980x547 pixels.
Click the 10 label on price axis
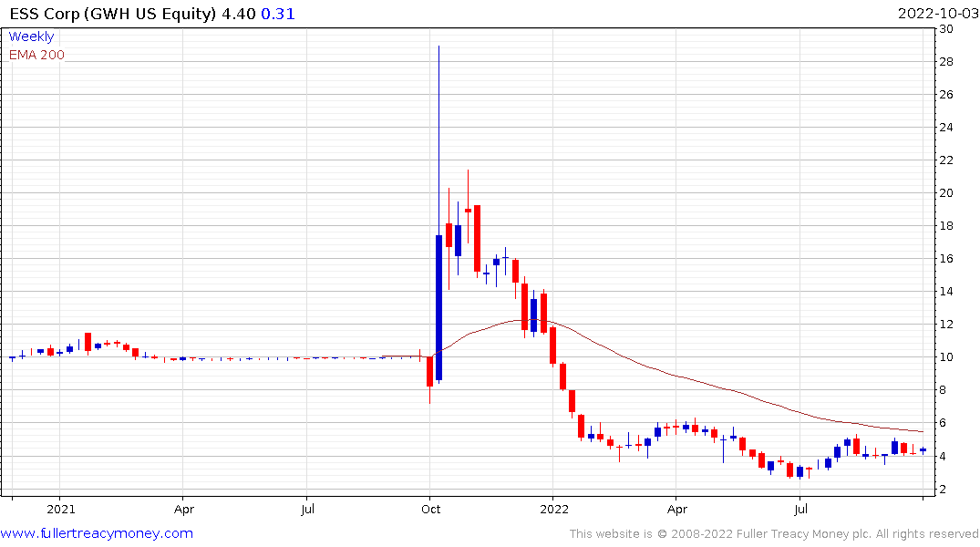click(x=946, y=357)
